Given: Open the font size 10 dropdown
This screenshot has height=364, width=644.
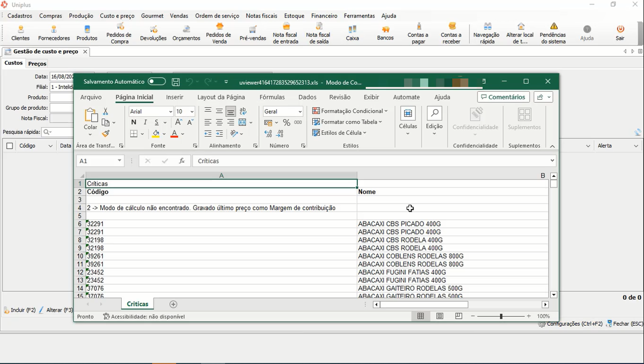Looking at the screenshot, I should 192,112.
